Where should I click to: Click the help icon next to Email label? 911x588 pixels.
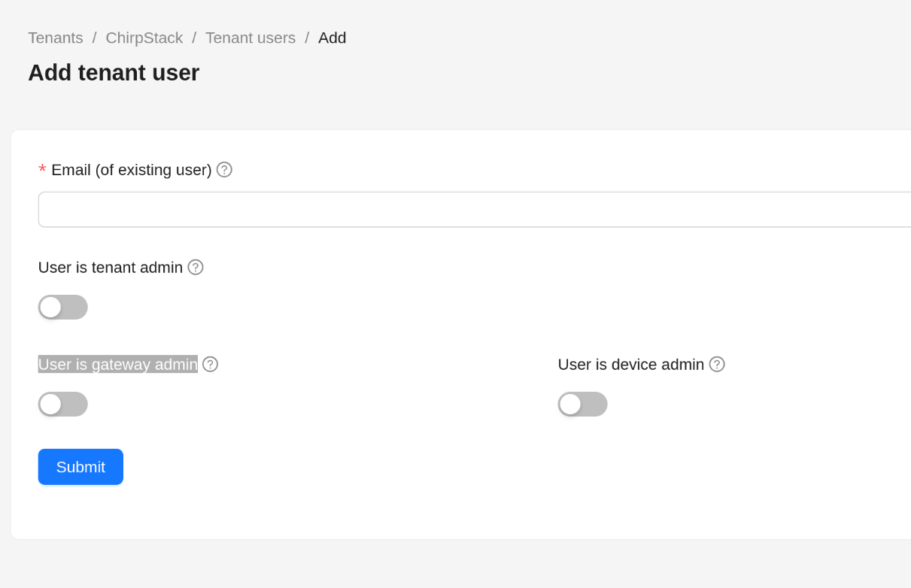click(224, 170)
